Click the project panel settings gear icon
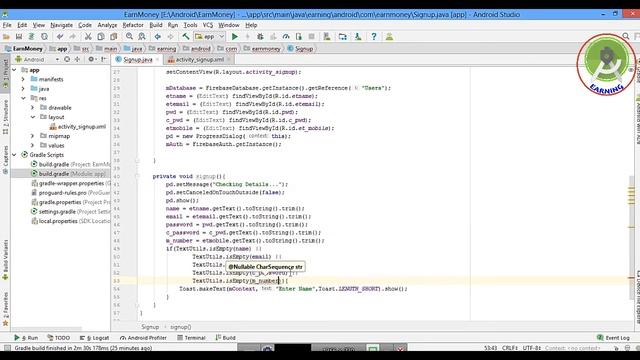The width and height of the screenshot is (640, 360). (91, 59)
